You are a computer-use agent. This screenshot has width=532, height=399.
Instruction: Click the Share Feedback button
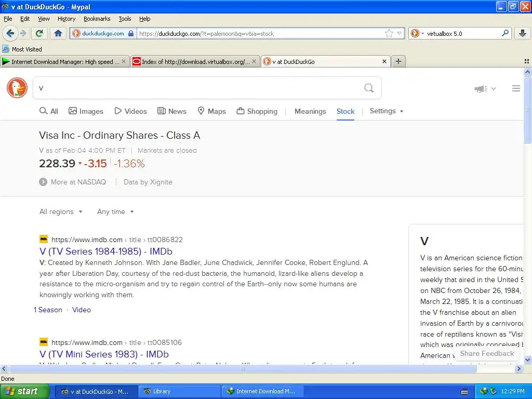487,353
